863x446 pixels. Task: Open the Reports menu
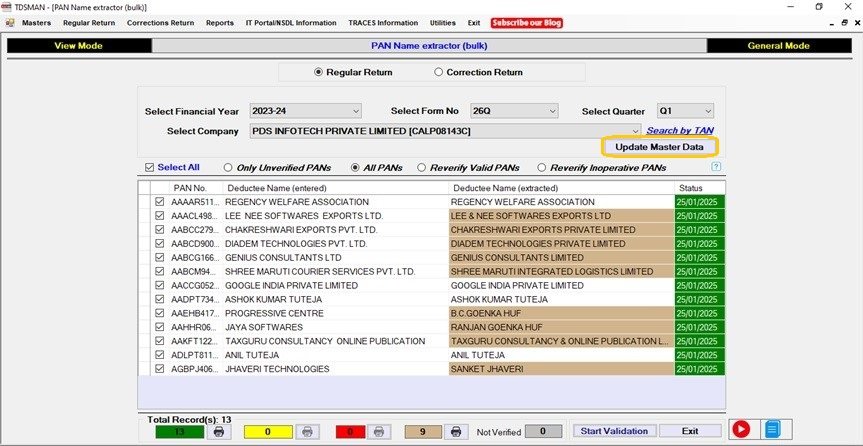coord(220,23)
